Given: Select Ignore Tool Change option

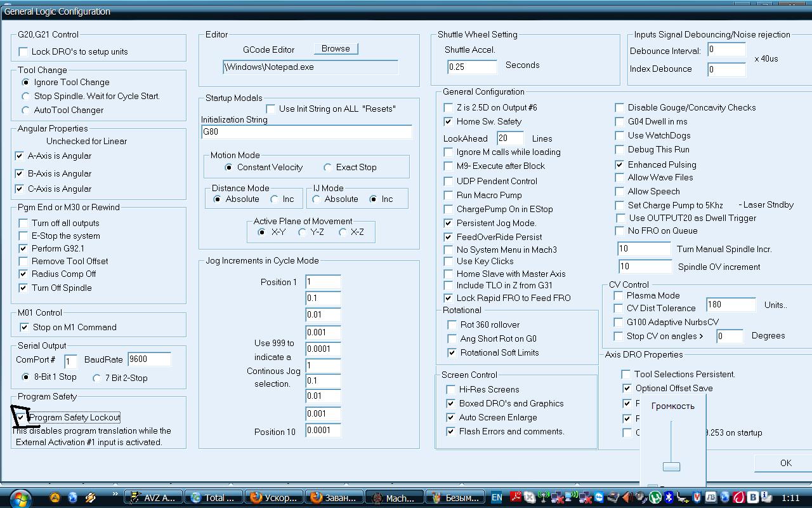Looking at the screenshot, I should click(25, 82).
